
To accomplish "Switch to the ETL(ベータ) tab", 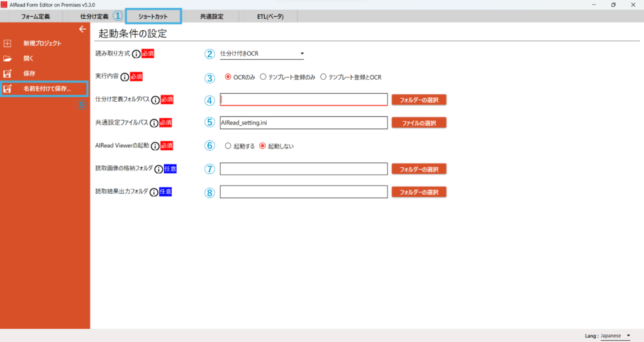I will (270, 16).
